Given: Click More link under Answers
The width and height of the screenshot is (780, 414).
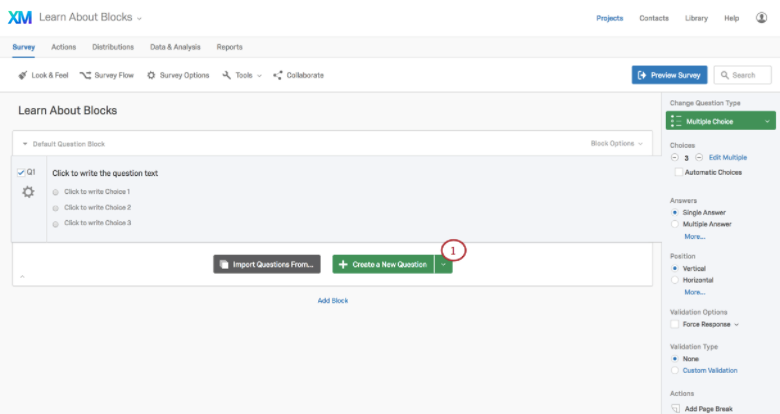Looking at the screenshot, I should 694,236.
